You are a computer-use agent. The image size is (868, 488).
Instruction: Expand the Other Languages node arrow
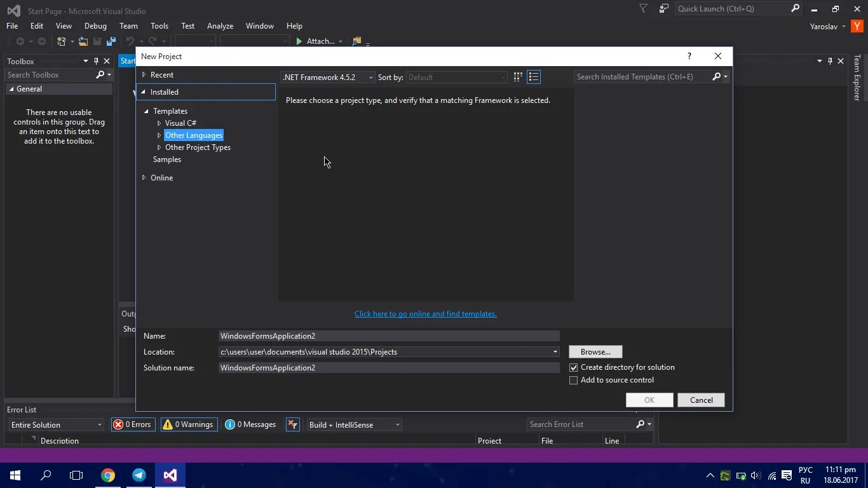click(159, 135)
